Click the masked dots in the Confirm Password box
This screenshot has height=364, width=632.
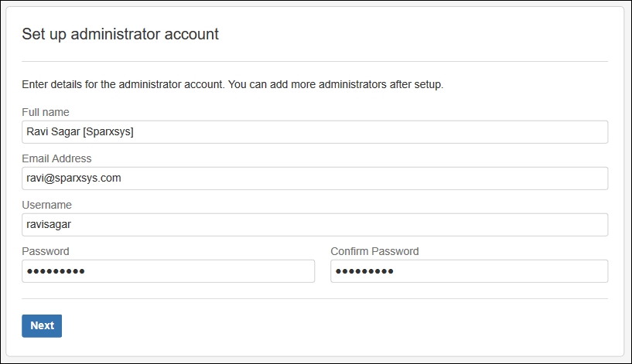pyautogui.click(x=364, y=271)
